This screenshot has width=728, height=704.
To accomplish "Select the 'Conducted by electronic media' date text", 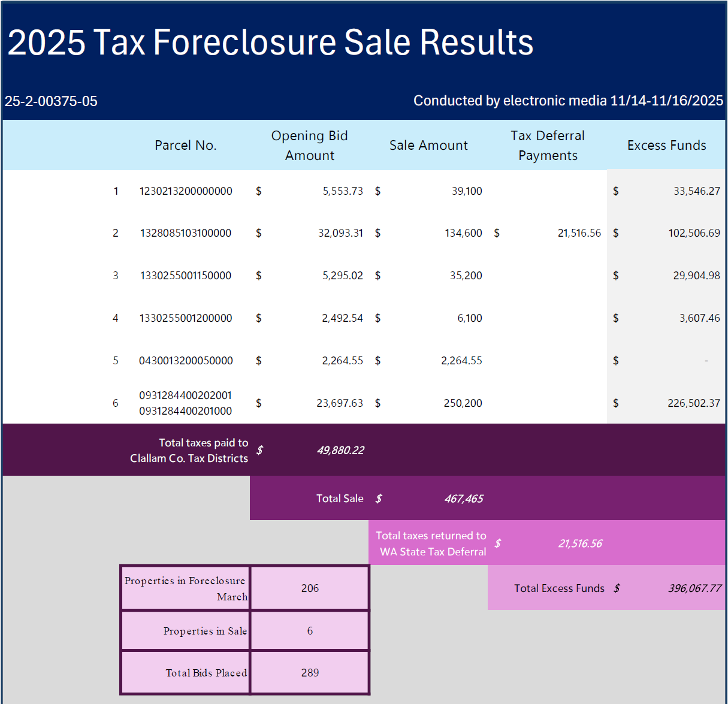I will pos(567,101).
